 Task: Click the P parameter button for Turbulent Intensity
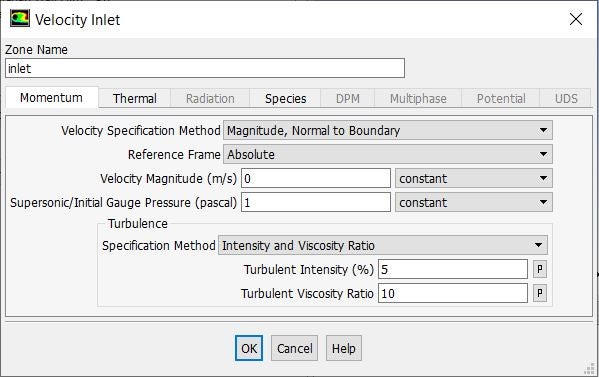tap(539, 269)
